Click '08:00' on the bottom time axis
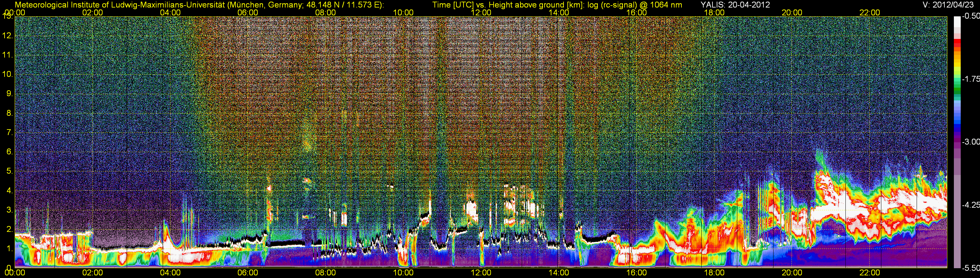 click(x=326, y=273)
